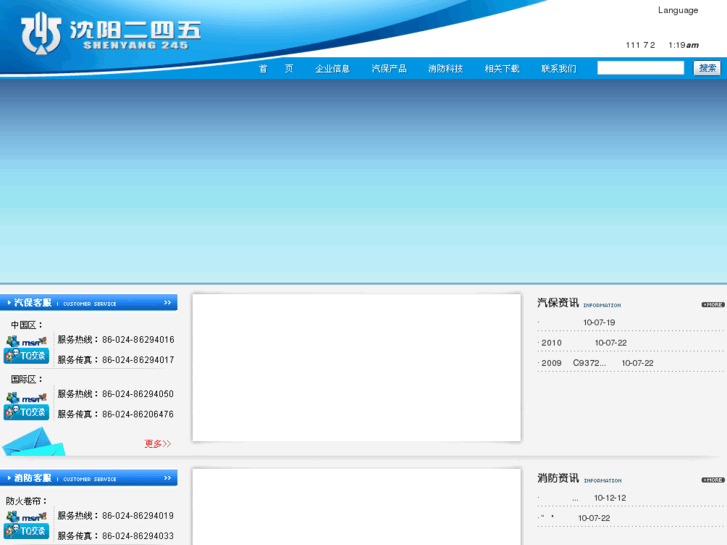Click the 防火卷帘 label
The height and width of the screenshot is (545, 727).
pos(24,501)
